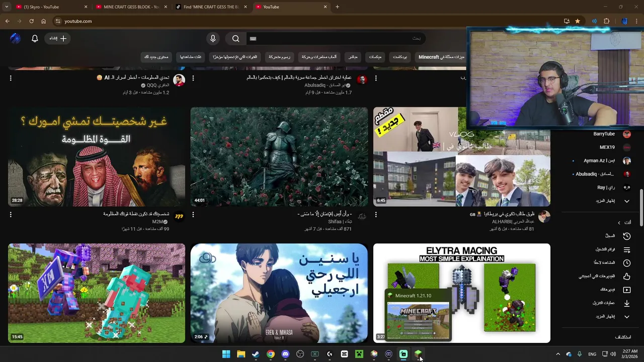Open the account avatar menu
This screenshot has height=362, width=644.
[x=15, y=38]
